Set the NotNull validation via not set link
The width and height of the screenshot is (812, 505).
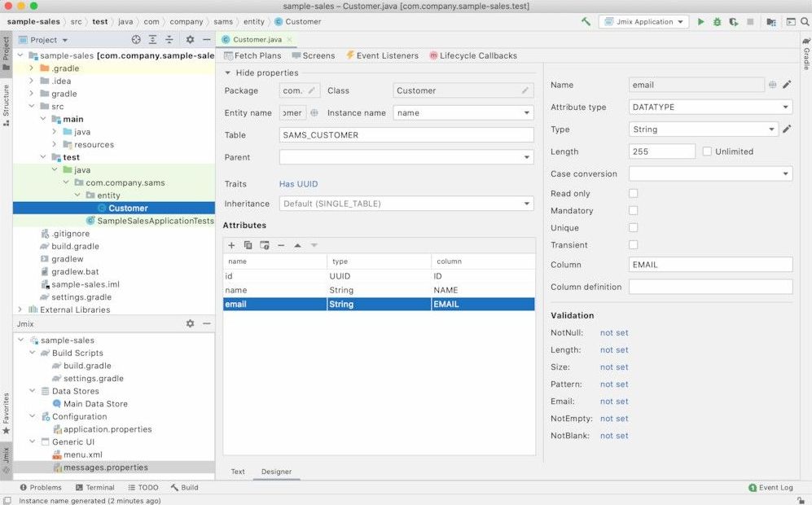click(x=614, y=332)
